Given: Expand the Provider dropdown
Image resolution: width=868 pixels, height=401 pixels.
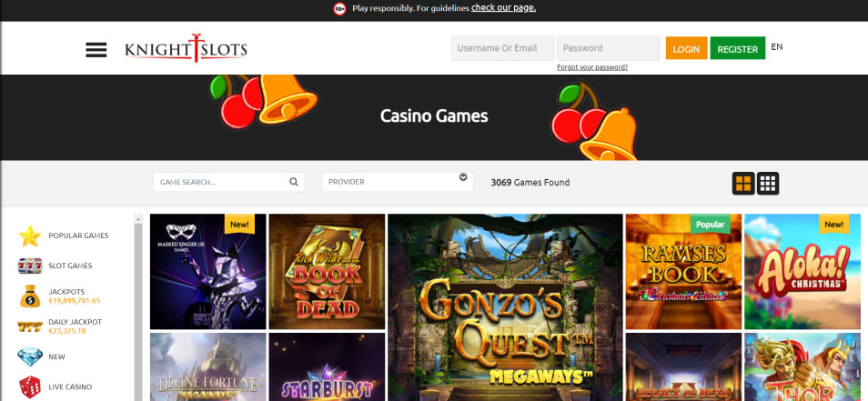Looking at the screenshot, I should [x=398, y=182].
